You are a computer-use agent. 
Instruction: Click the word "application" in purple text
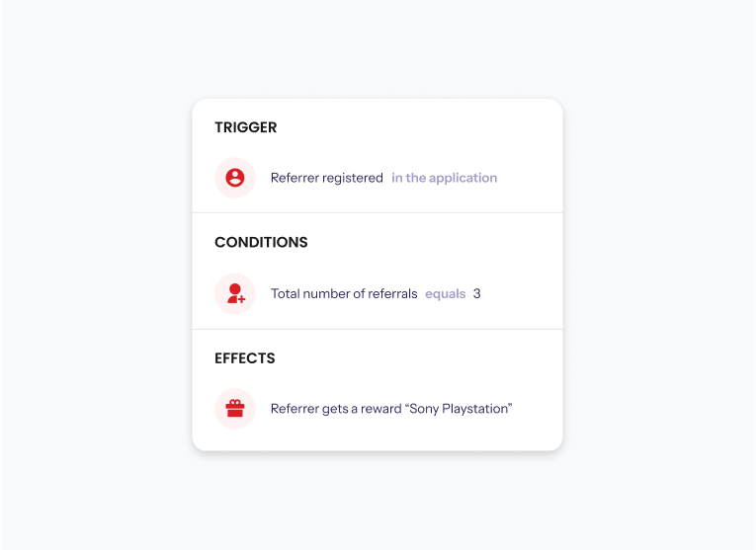click(x=462, y=178)
